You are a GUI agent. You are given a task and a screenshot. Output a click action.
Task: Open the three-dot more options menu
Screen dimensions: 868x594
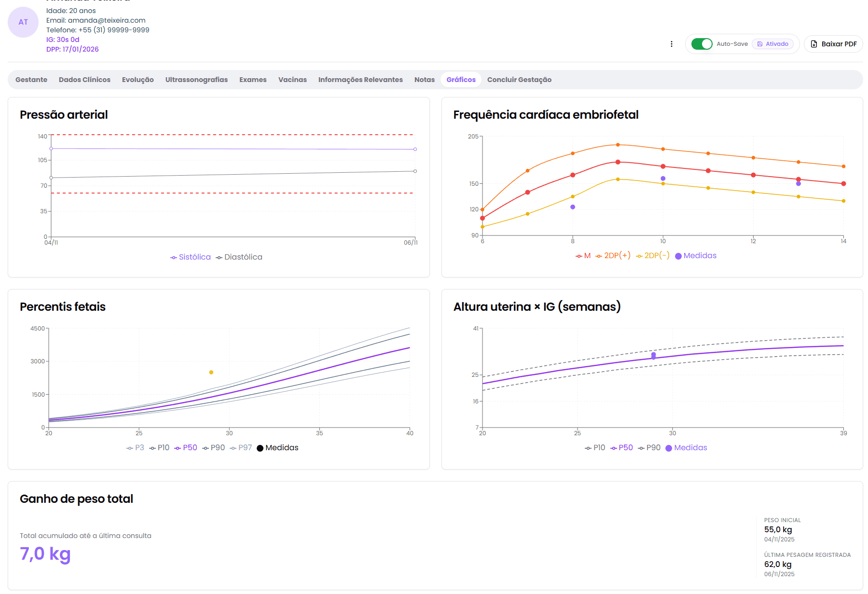point(671,44)
